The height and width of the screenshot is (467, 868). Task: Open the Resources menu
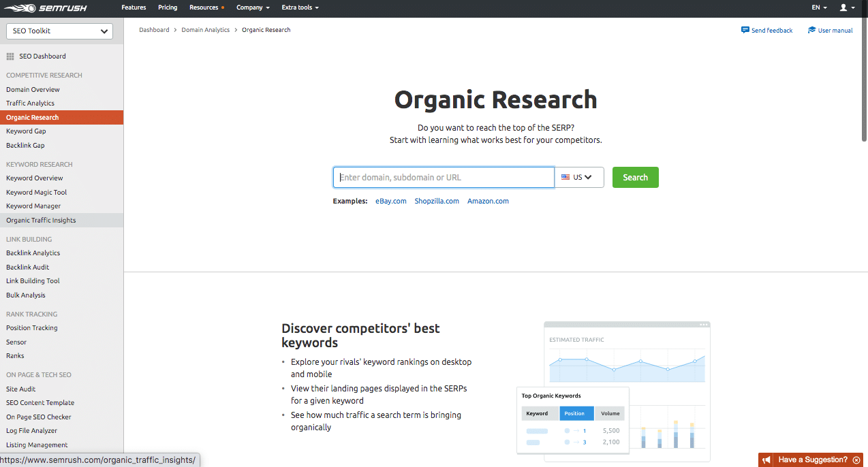tap(206, 7)
